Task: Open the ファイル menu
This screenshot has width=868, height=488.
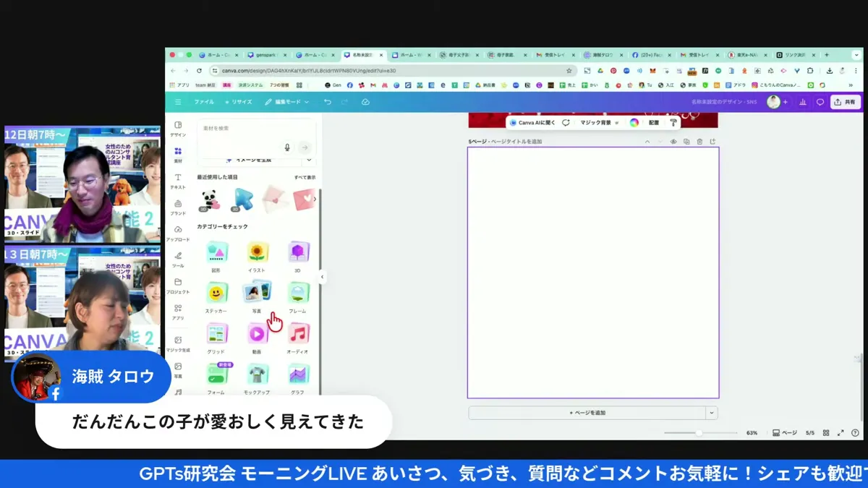Action: click(204, 102)
